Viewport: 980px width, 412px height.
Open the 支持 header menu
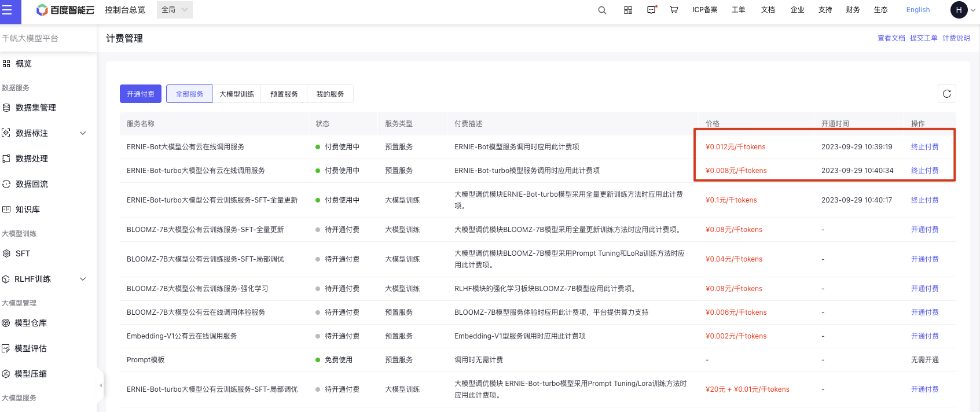[825, 10]
